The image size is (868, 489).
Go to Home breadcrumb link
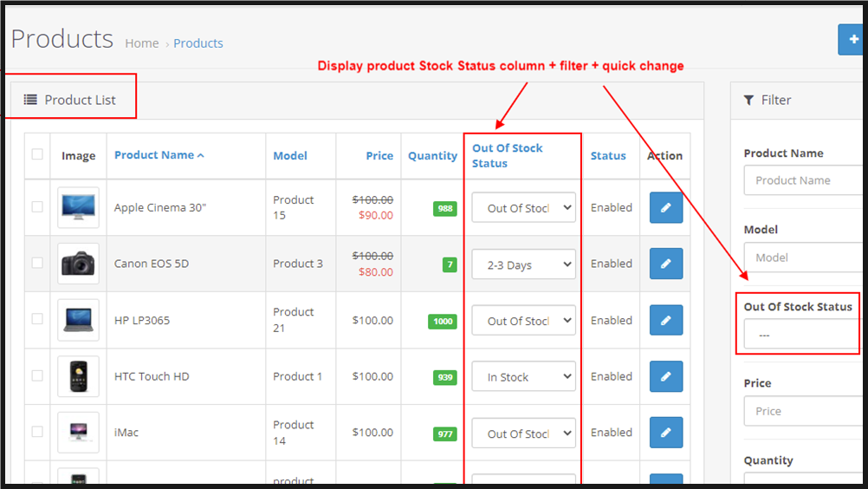[142, 43]
